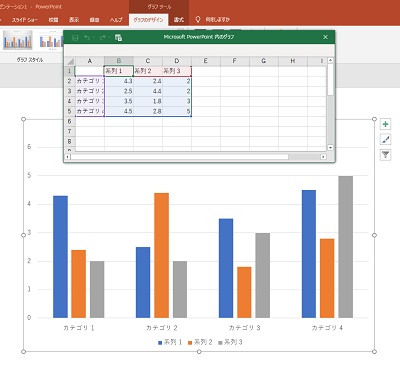
Task: Open the Chart Elements plus button
Action: (x=386, y=124)
